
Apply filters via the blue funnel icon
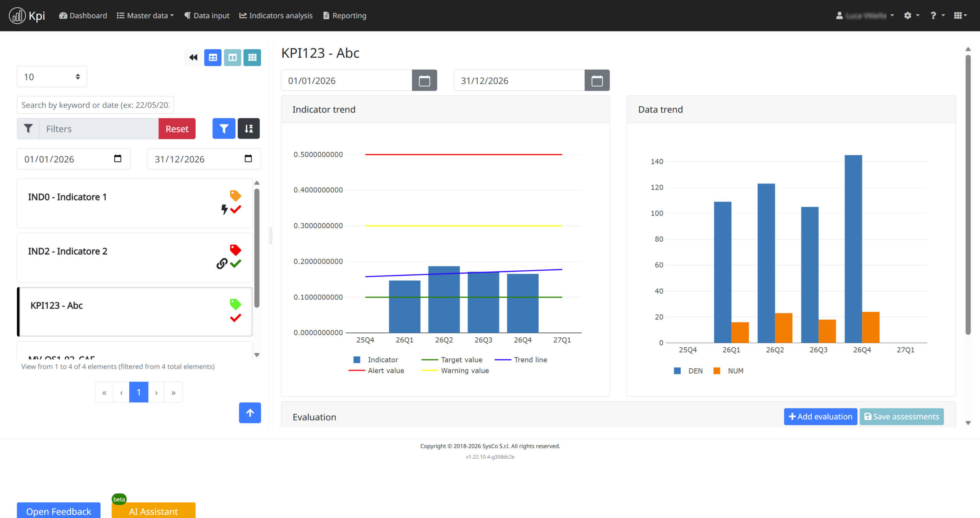tap(224, 128)
